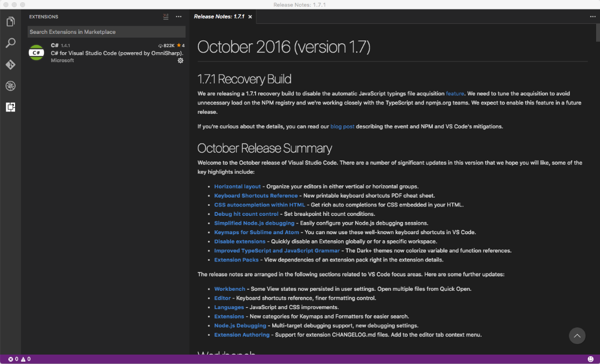Jump to the Editor section link

coord(222,298)
